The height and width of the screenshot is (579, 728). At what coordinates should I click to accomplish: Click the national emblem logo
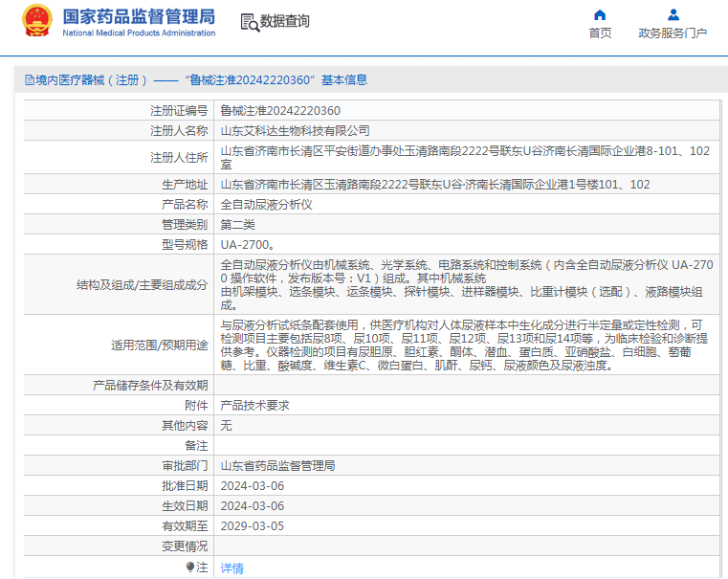tap(37, 21)
